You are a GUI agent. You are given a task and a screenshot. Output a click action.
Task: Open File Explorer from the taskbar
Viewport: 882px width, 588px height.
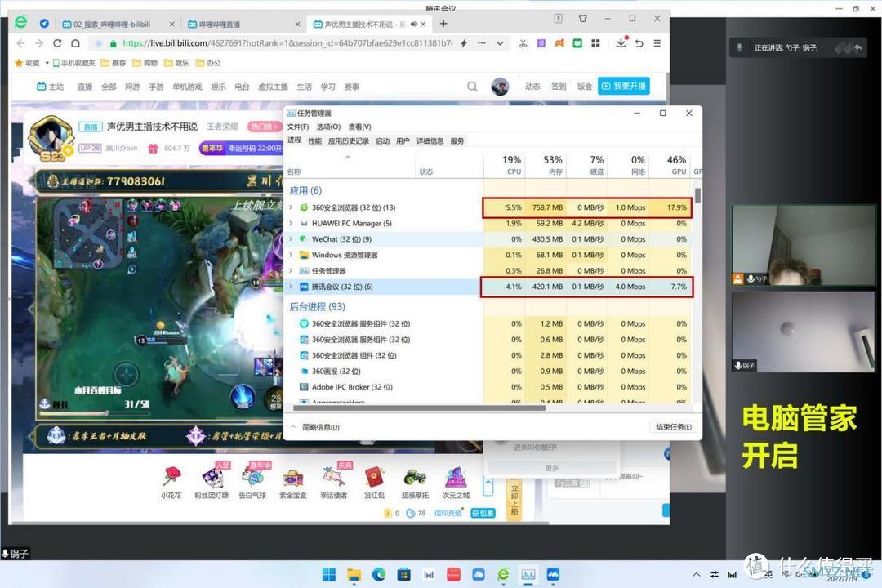[354, 574]
